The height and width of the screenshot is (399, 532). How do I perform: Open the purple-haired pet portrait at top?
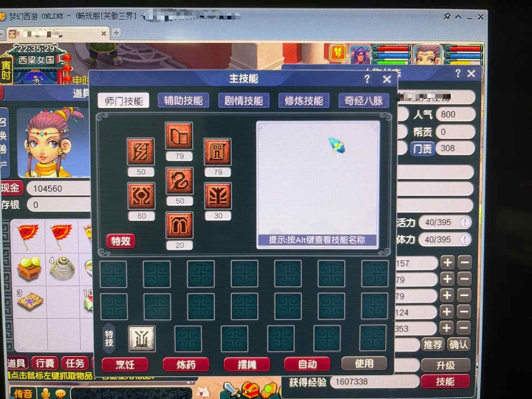click(360, 55)
